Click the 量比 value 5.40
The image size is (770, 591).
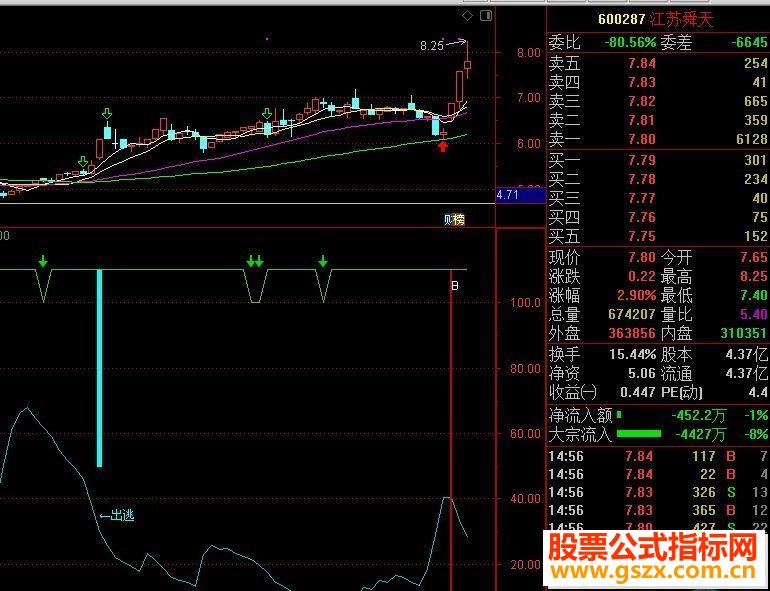click(753, 314)
